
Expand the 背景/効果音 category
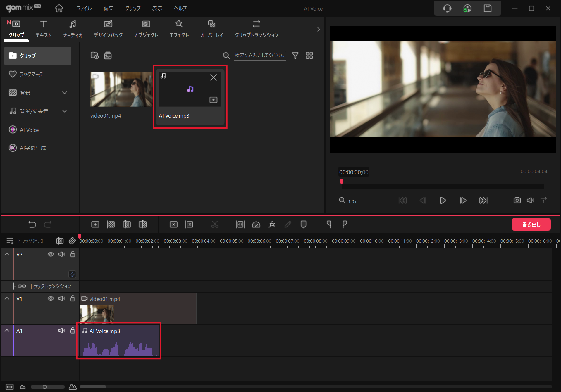click(x=65, y=111)
